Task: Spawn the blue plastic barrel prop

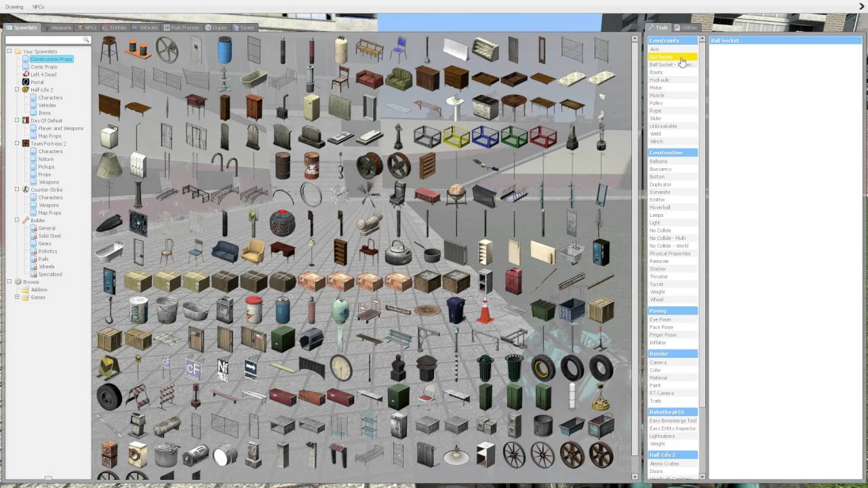Action: point(224,50)
